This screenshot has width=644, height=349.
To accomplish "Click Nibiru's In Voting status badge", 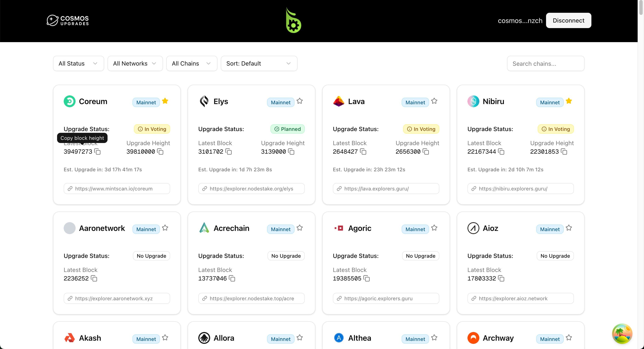I will point(556,129).
